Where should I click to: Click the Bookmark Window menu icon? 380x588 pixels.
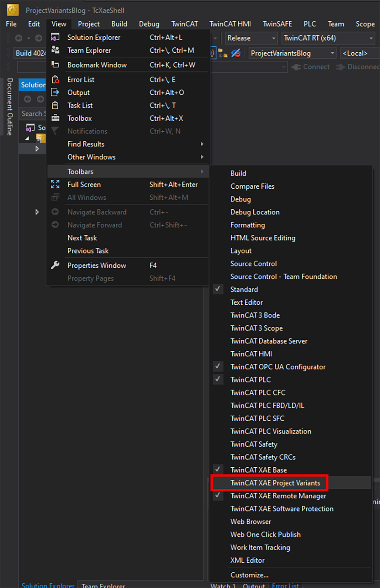tap(55, 65)
